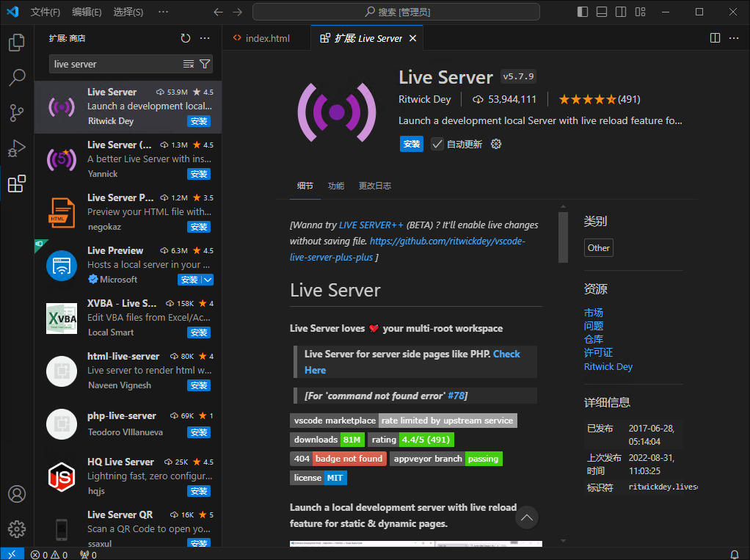The width and height of the screenshot is (750, 560).
Task: Open the Accounts icon near the bottom
Action: pyautogui.click(x=17, y=494)
